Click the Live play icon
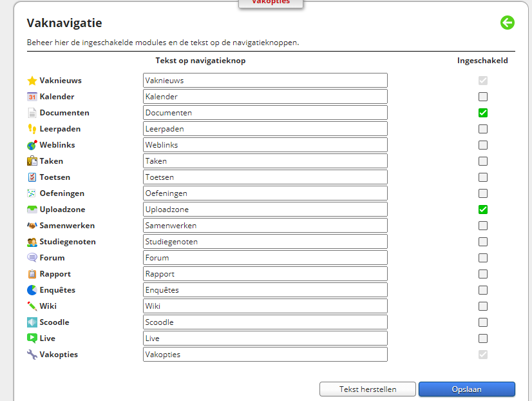532x401 pixels. coord(32,338)
